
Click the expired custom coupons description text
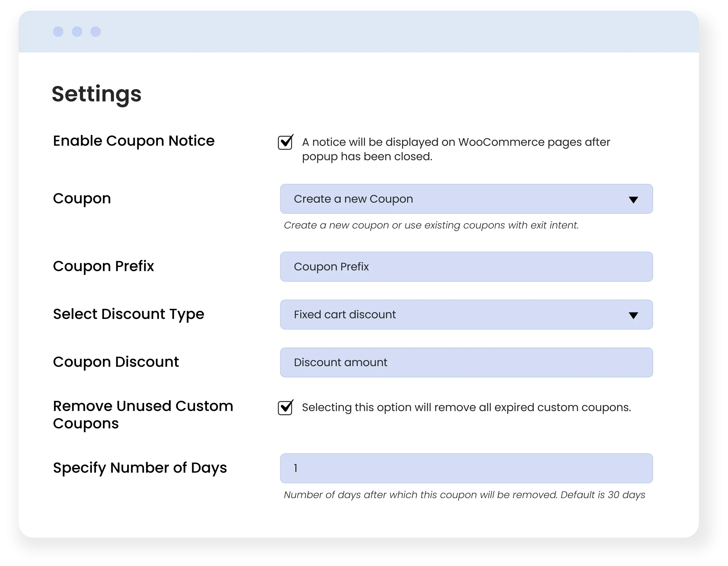coord(466,407)
